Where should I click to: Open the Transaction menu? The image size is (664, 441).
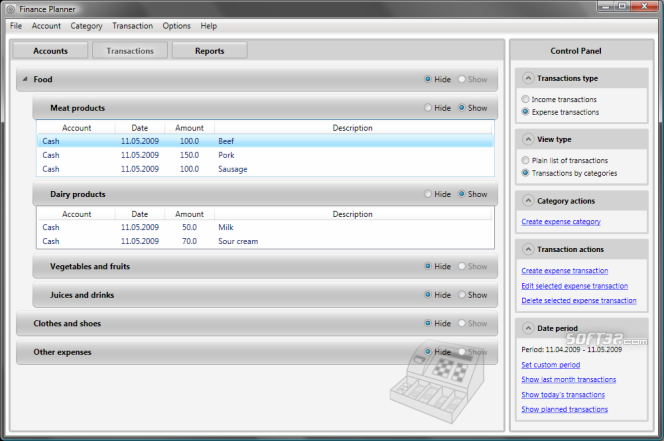click(133, 26)
